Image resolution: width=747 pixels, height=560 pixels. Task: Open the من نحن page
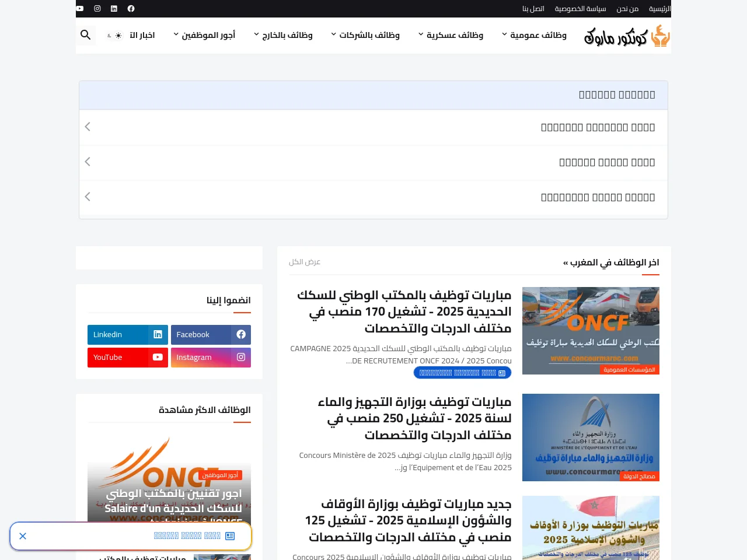coord(627,9)
